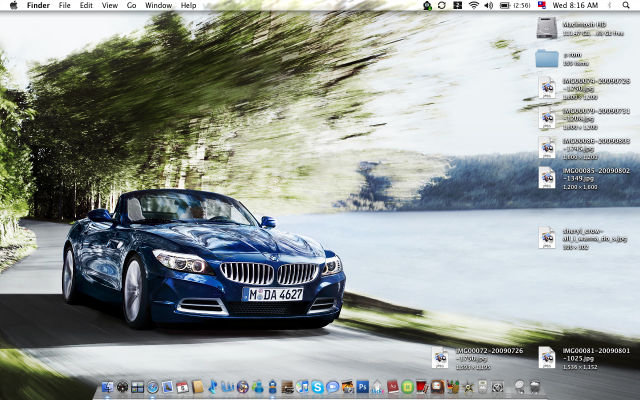Open Address Book in the Dock

click(198, 387)
